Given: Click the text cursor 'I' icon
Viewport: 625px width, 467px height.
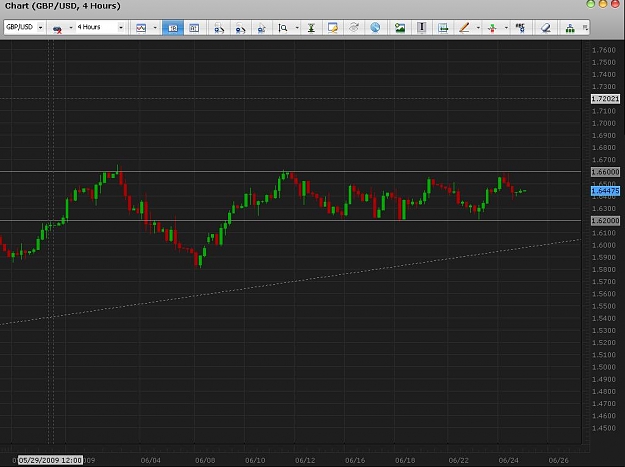Looking at the screenshot, I should [x=421, y=28].
